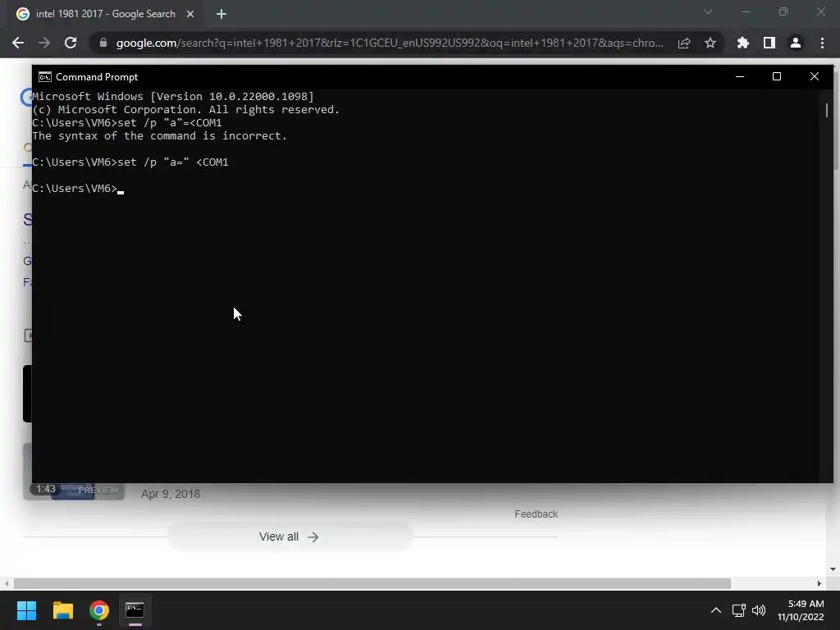Screen dimensions: 840x630
Task: Click the 'syntax of the command is incorrect' line
Action: [x=160, y=135]
